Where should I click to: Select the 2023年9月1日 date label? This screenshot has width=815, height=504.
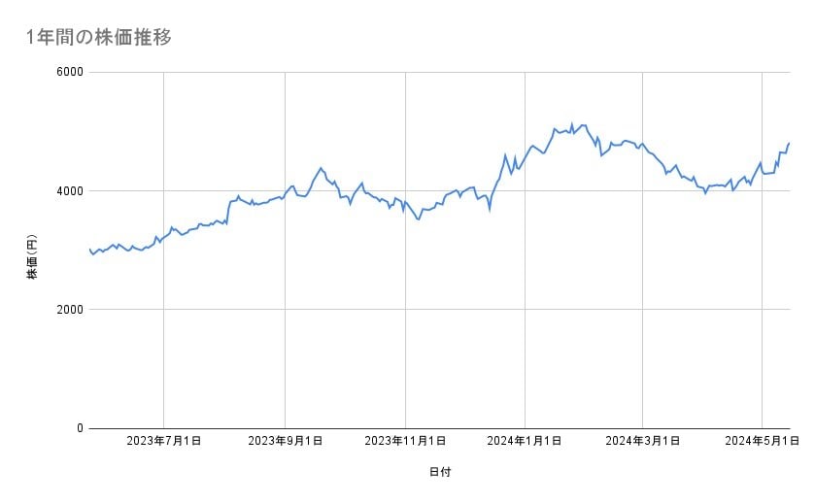[x=285, y=441]
